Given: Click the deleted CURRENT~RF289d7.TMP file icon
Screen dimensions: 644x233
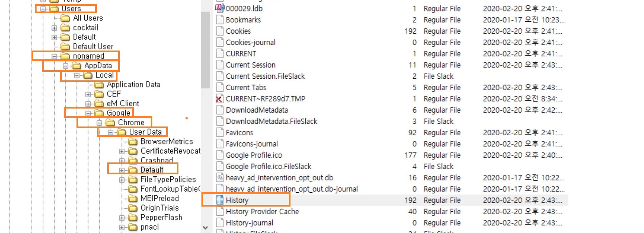Looking at the screenshot, I should 220,99.
